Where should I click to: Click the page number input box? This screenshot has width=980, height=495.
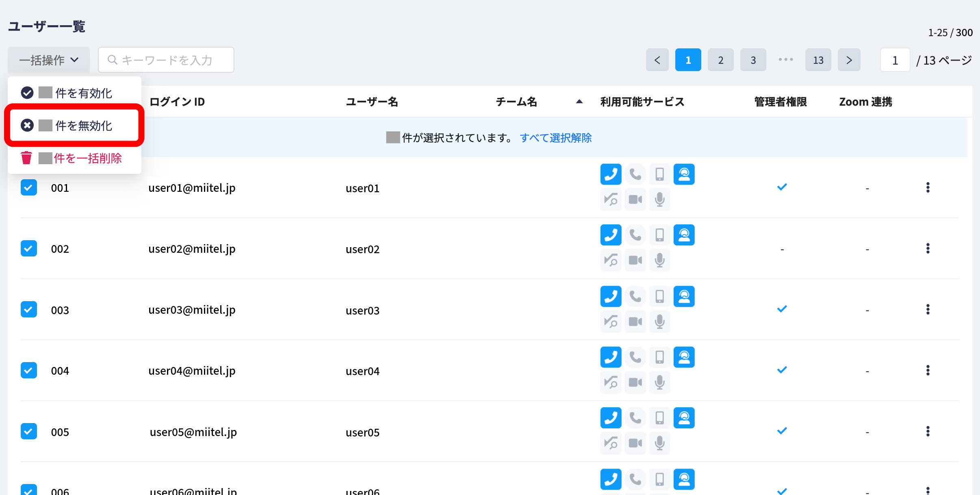click(895, 60)
